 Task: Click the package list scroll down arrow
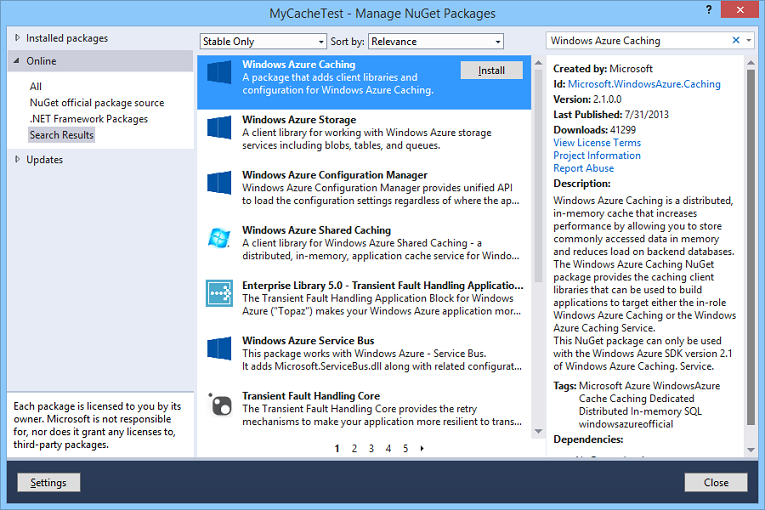point(538,431)
